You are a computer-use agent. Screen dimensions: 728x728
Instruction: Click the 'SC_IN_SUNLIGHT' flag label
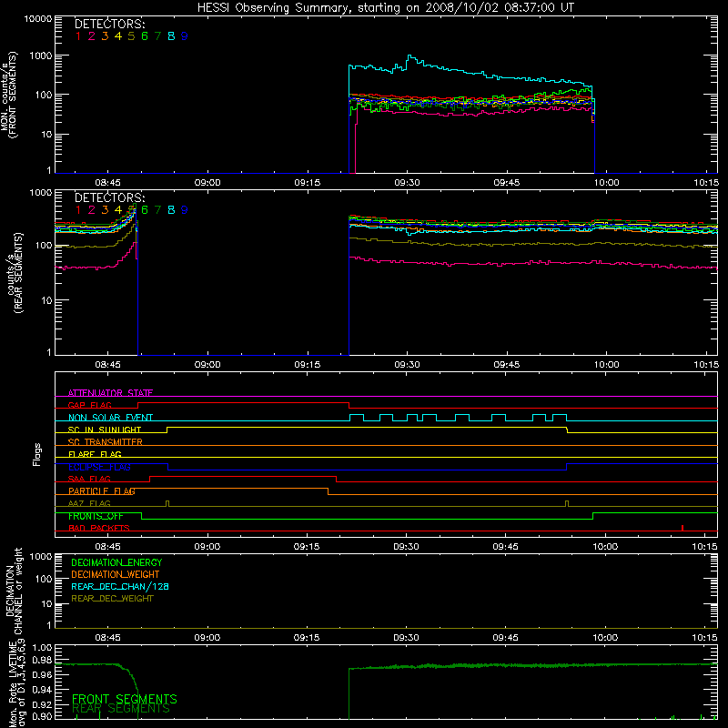pos(105,430)
